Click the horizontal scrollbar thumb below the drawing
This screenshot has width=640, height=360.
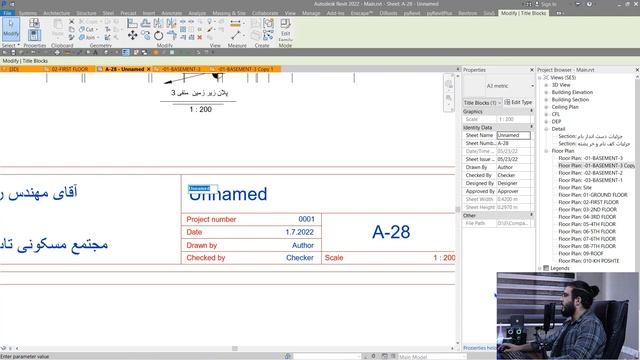pyautogui.click(x=235, y=348)
